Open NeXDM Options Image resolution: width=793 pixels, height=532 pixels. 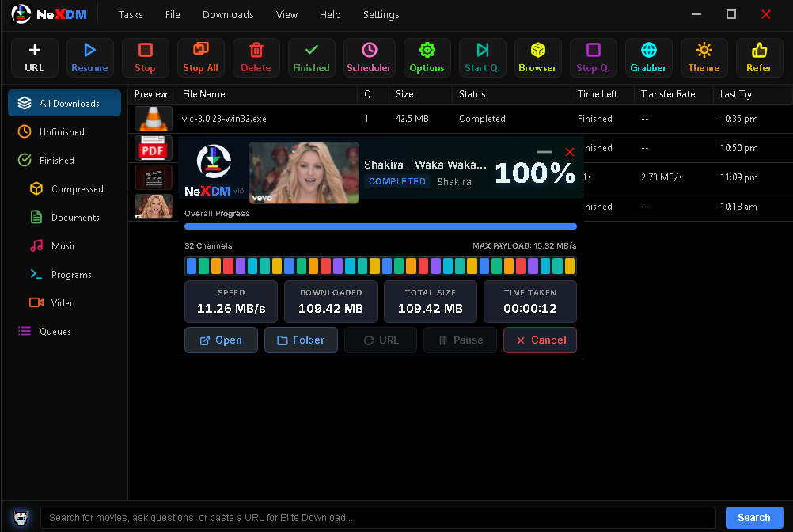(x=427, y=57)
